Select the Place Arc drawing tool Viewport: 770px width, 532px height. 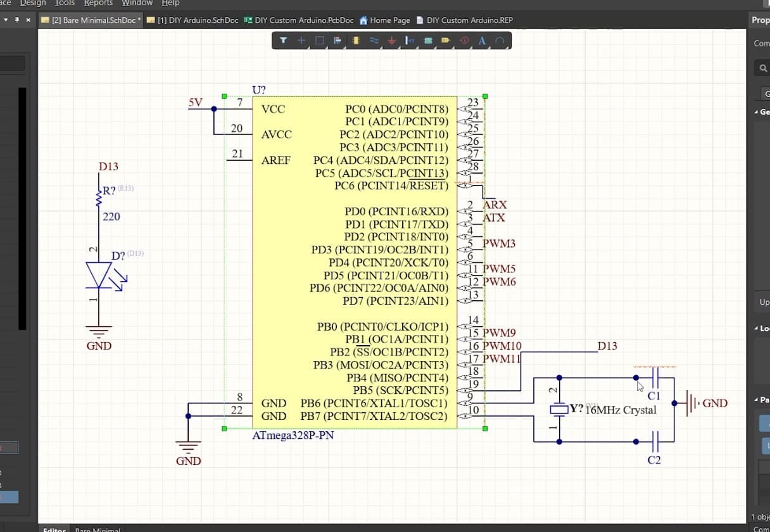pyautogui.click(x=500, y=41)
